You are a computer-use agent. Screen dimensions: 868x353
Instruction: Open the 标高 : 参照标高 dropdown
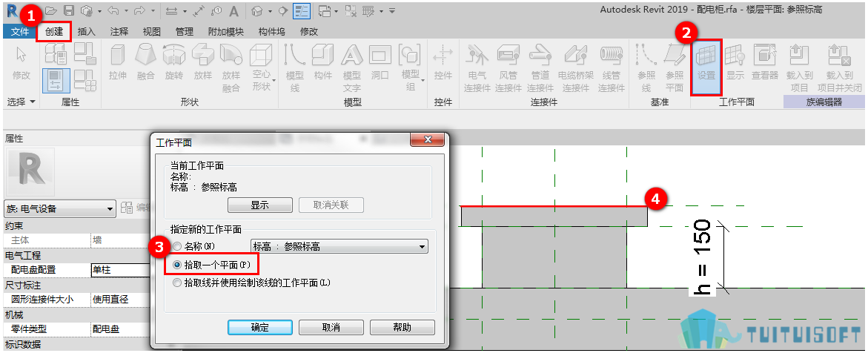340,247
